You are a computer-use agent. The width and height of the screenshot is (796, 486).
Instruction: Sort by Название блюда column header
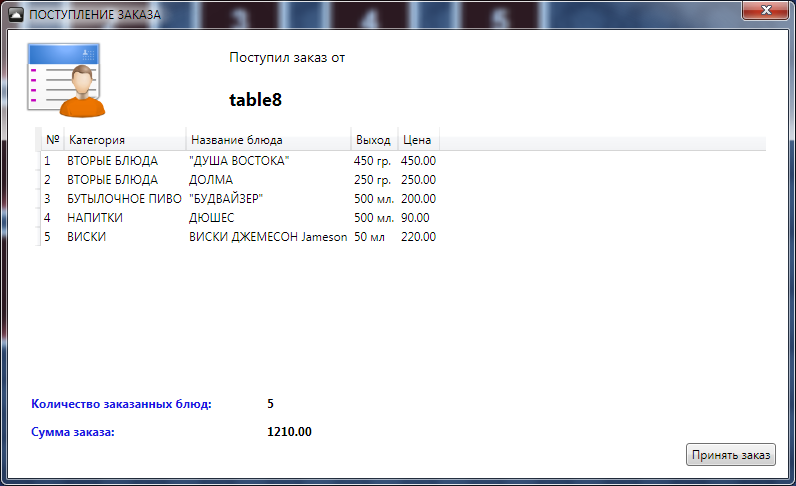[x=268, y=140]
